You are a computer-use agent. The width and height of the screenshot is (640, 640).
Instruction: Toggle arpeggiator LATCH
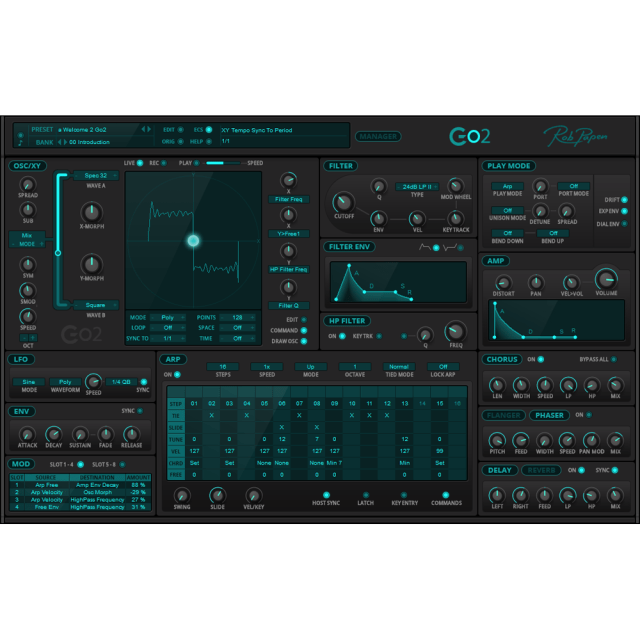tap(366, 495)
